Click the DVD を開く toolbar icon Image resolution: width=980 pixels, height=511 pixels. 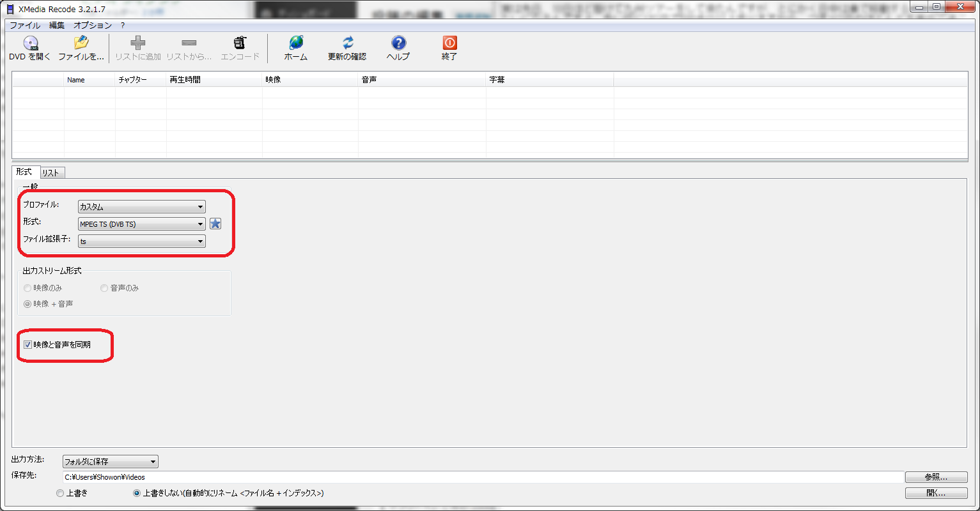point(29,43)
